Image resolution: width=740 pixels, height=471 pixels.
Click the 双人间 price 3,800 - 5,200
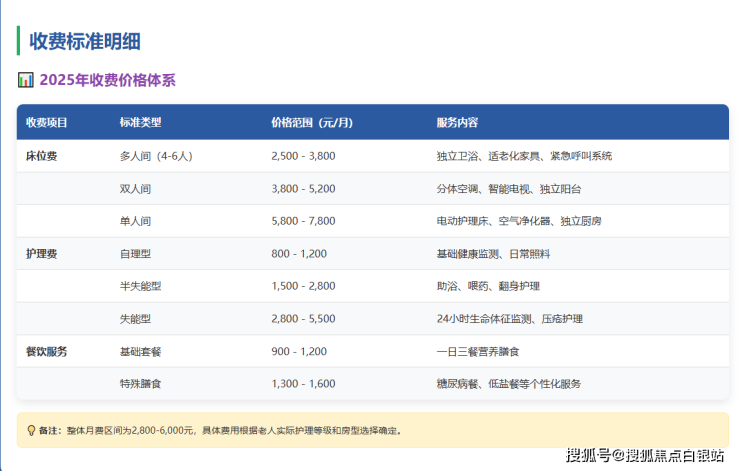(x=303, y=189)
